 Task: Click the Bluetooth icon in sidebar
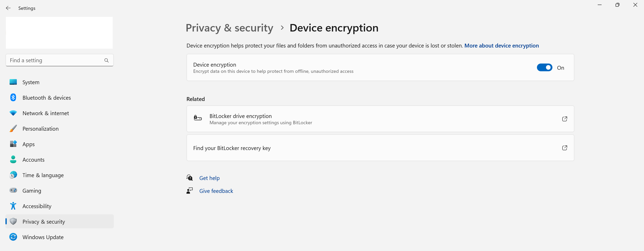(13, 98)
